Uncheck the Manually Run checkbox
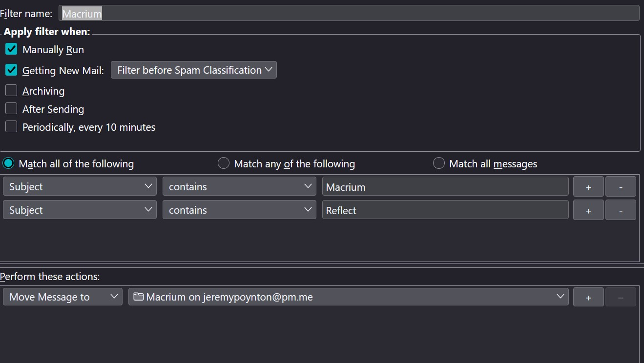 [x=11, y=49]
